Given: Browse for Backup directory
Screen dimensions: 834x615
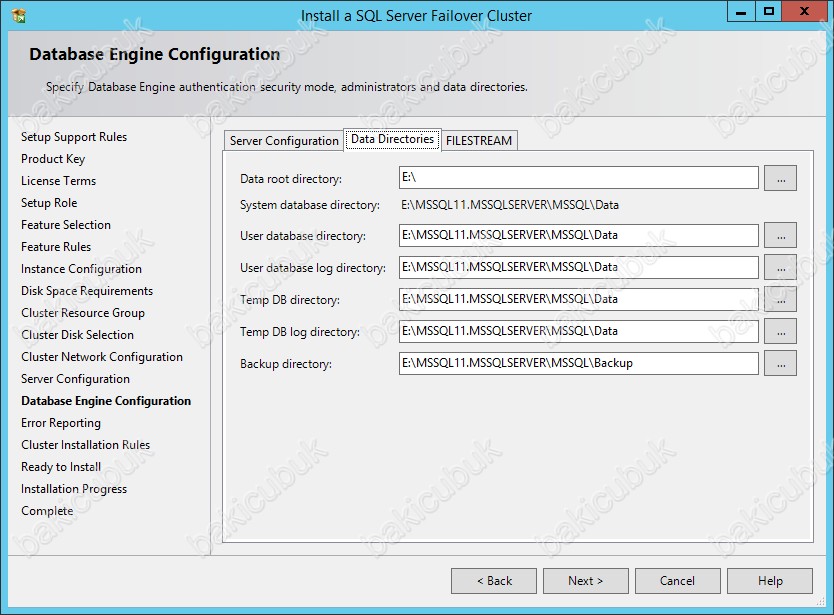Looking at the screenshot, I should coord(780,363).
